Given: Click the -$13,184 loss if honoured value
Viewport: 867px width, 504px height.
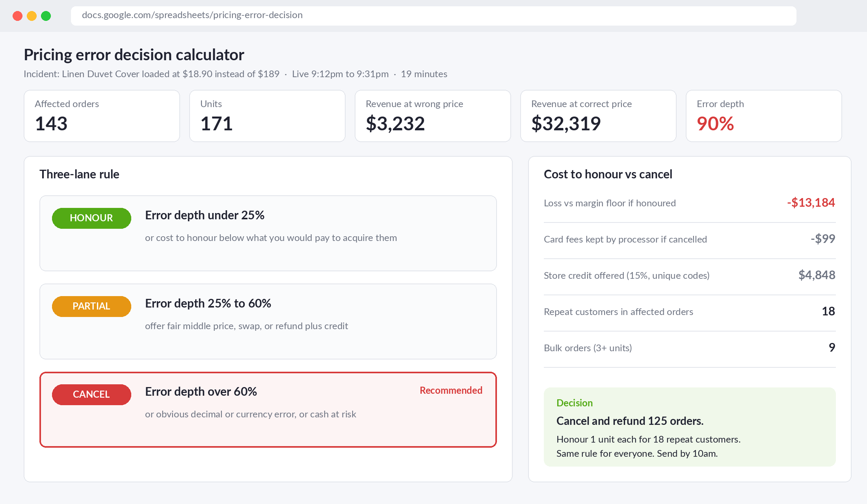Looking at the screenshot, I should pos(811,203).
